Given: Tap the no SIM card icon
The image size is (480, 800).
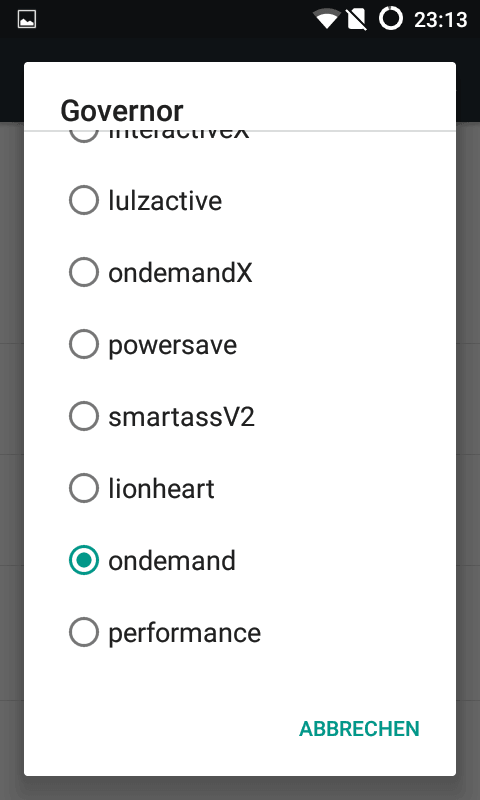Looking at the screenshot, I should (x=357, y=19).
